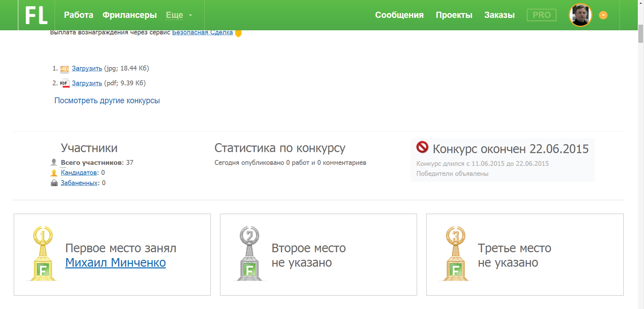Click the Кандидатов orange person icon

pos(54,173)
